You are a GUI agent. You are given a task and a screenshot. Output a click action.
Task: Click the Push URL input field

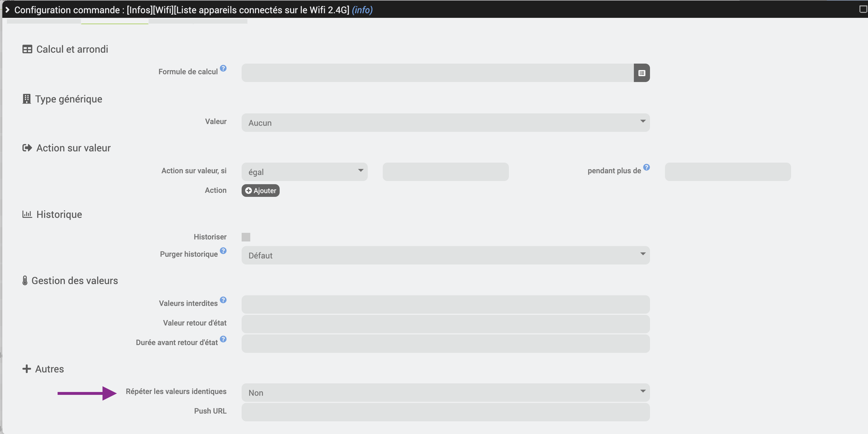[x=445, y=412]
